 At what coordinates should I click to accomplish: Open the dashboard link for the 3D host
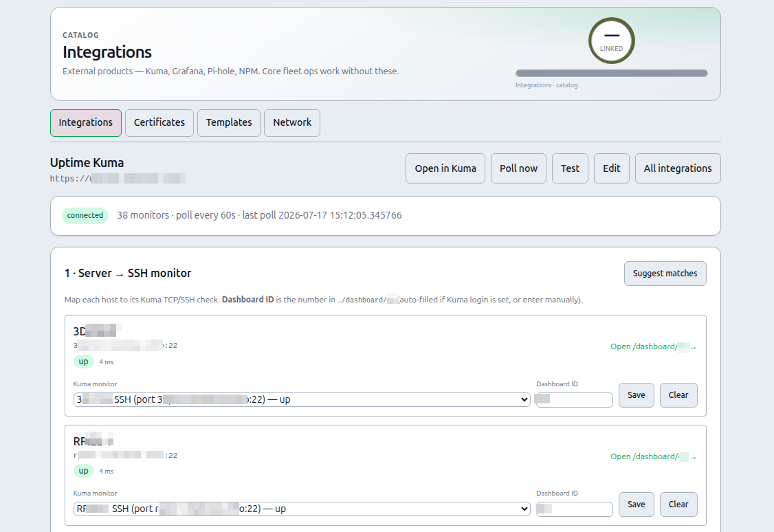653,347
